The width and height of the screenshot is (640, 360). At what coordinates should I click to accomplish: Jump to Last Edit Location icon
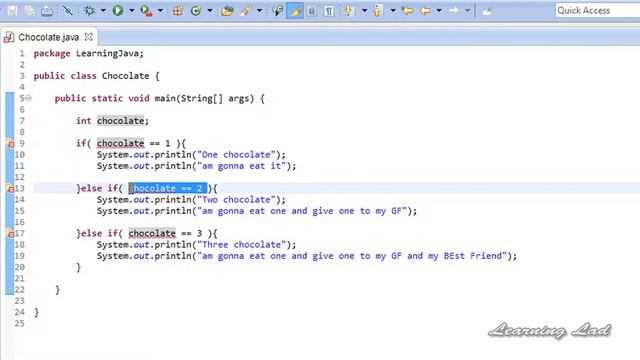point(407,11)
